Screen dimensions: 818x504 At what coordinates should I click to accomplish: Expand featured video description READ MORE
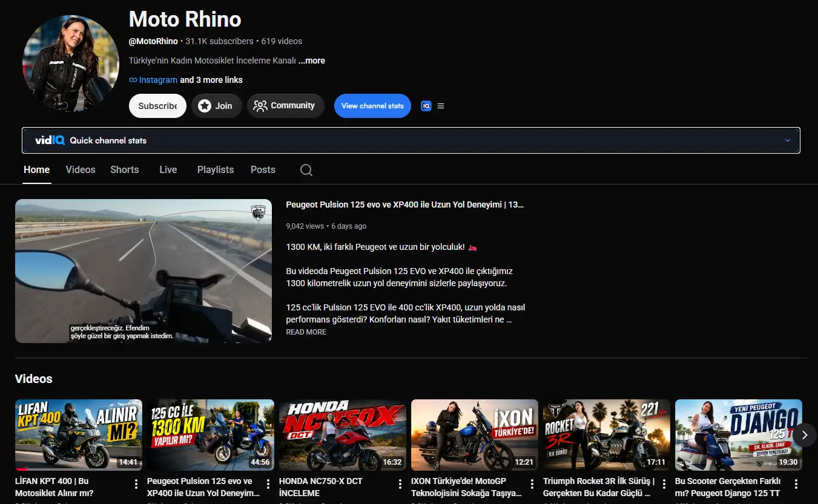(306, 332)
